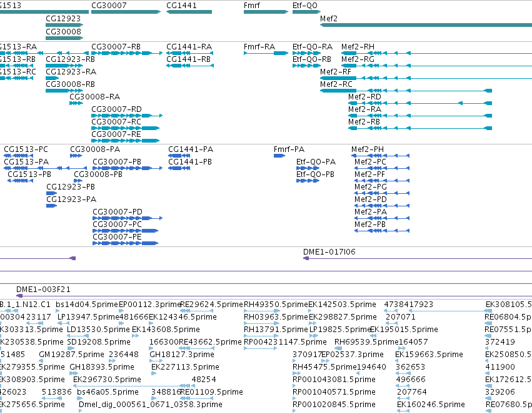Screen dimensions: 532x414
Task: Select transcript Mef2-RH
Action: click(358, 47)
